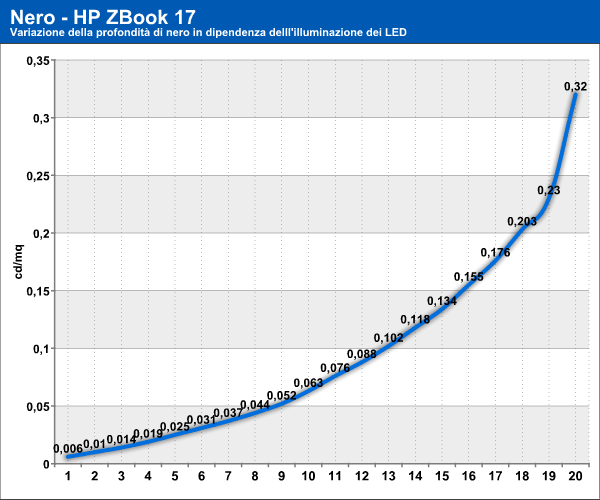Viewport: 600px width, 500px height.
Task: Click x-axis label "1"
Action: (68, 476)
